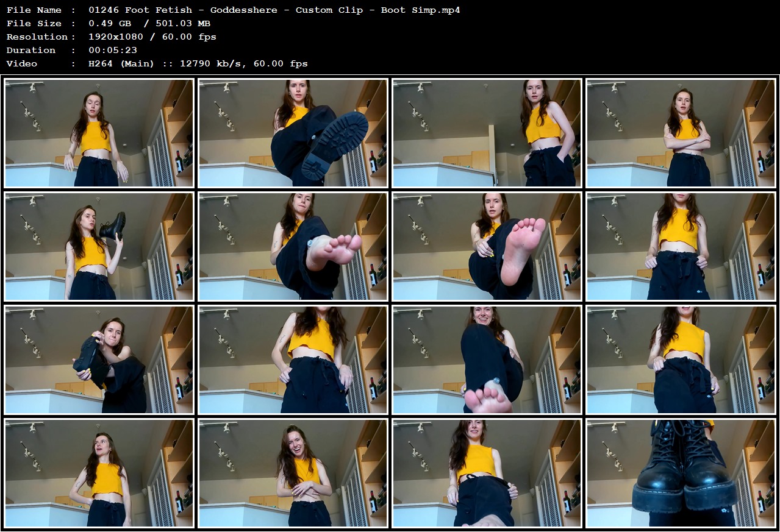The height and width of the screenshot is (532, 780).
Task: Click the video codec line H264 (Main) 12790 kb/s
Action: 198,63
